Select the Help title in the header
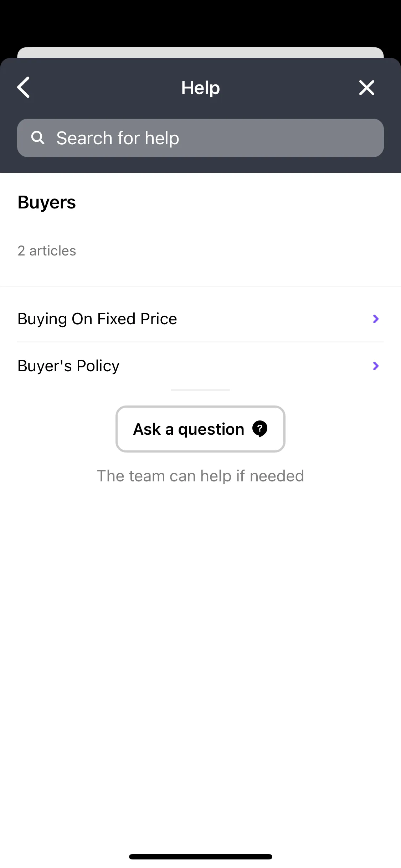The height and width of the screenshot is (868, 401). (200, 88)
